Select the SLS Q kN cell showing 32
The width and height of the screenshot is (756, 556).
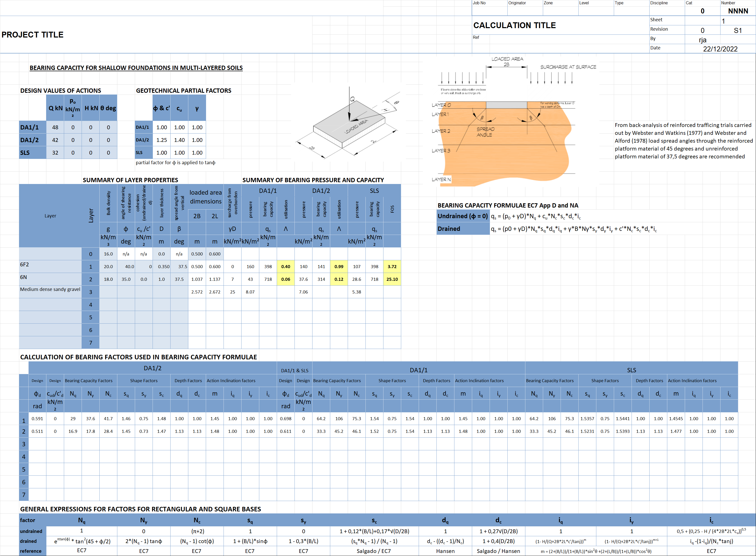click(55, 153)
